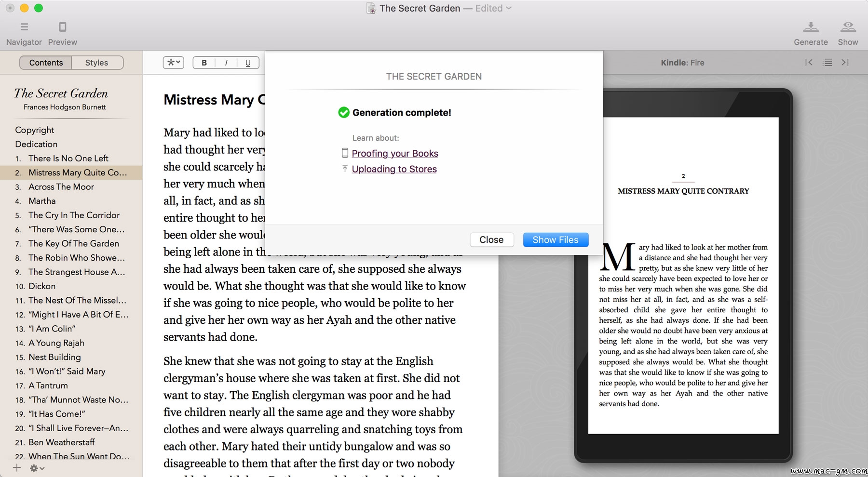Select chapter A Young Rajah
The image size is (868, 477).
point(71,343)
